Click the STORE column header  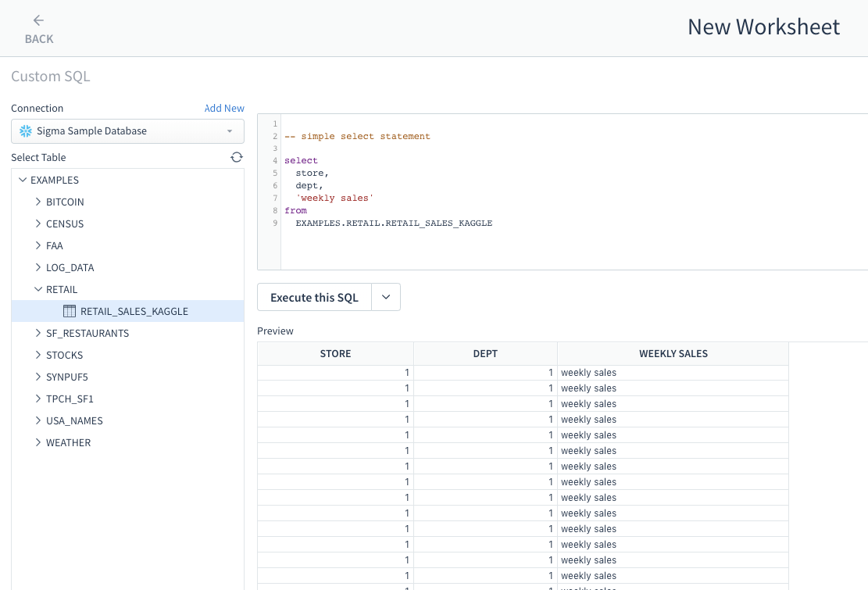(x=335, y=354)
